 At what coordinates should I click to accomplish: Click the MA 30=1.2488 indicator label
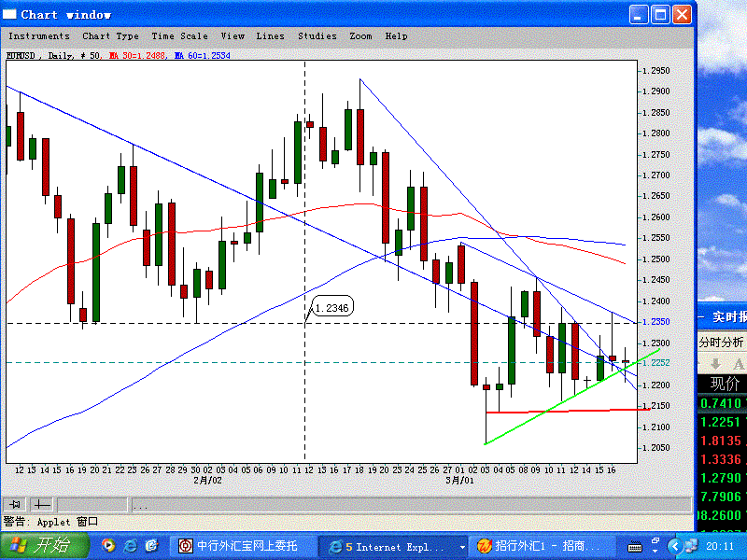coord(137,56)
